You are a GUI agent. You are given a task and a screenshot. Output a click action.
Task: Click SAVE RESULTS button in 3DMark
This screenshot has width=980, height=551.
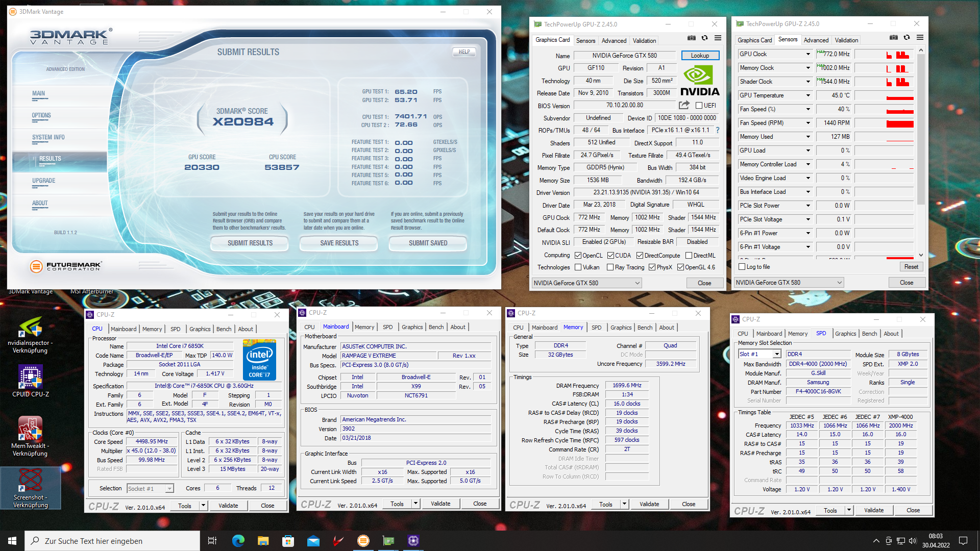(339, 243)
